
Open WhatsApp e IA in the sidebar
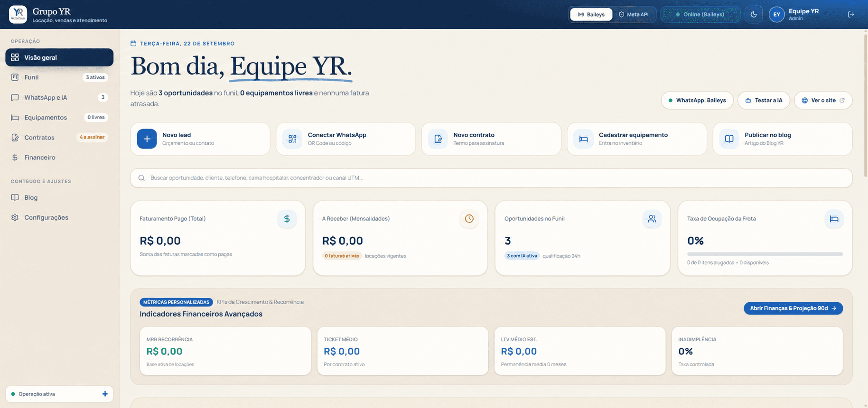click(59, 97)
